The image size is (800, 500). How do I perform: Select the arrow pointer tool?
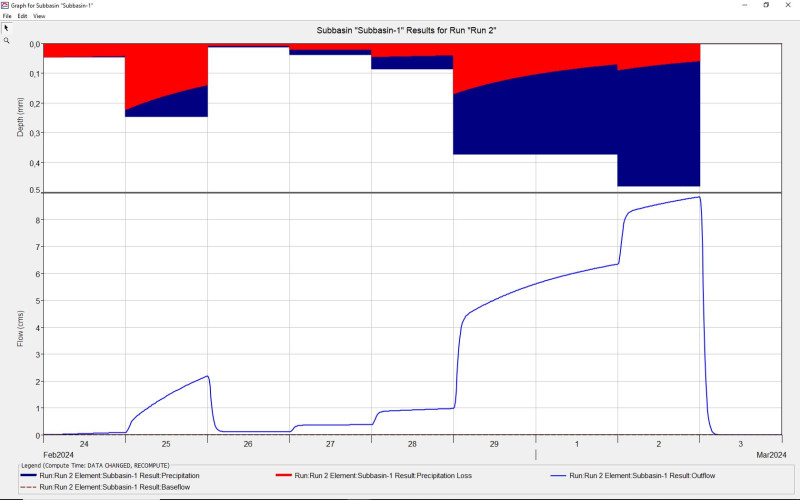[6, 28]
